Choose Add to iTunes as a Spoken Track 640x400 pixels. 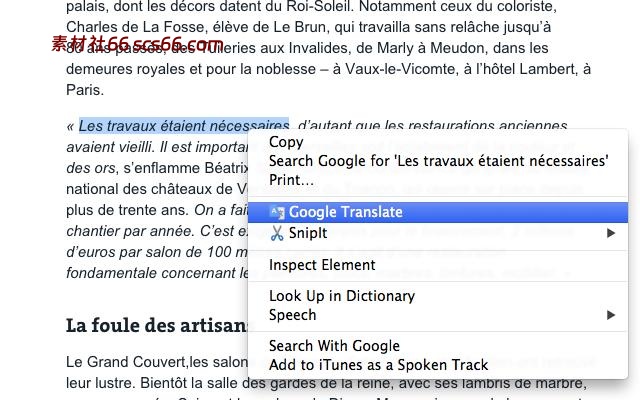coord(378,365)
